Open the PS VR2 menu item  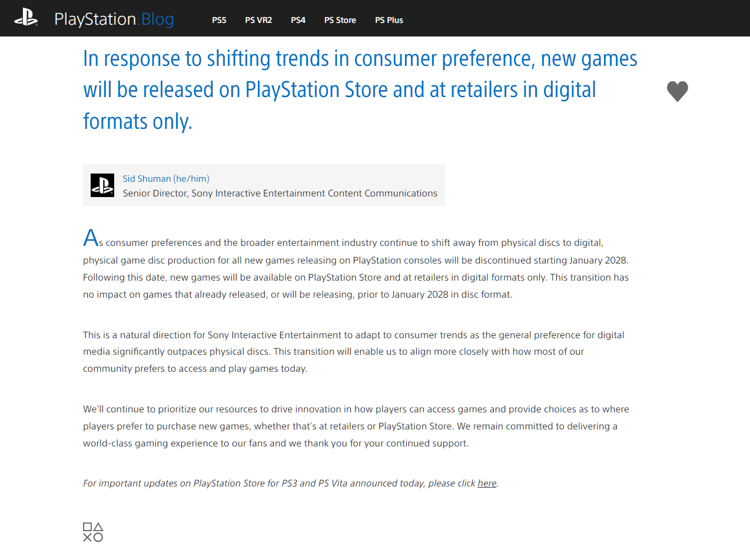[258, 20]
